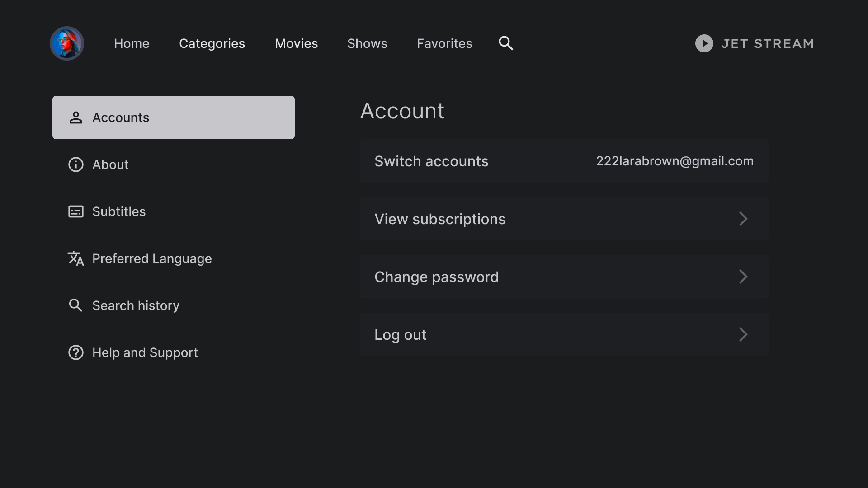This screenshot has height=488, width=868.
Task: Expand the Change password option
Action: [x=743, y=277]
